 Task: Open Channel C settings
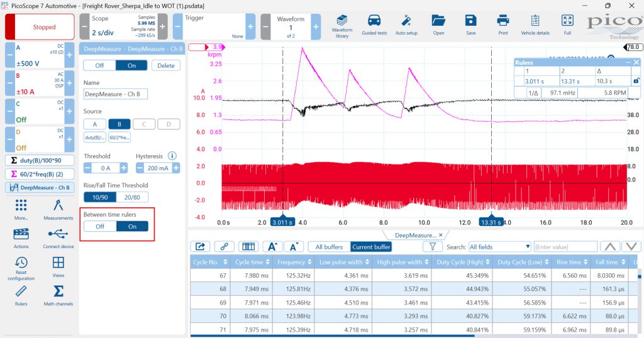(40, 112)
